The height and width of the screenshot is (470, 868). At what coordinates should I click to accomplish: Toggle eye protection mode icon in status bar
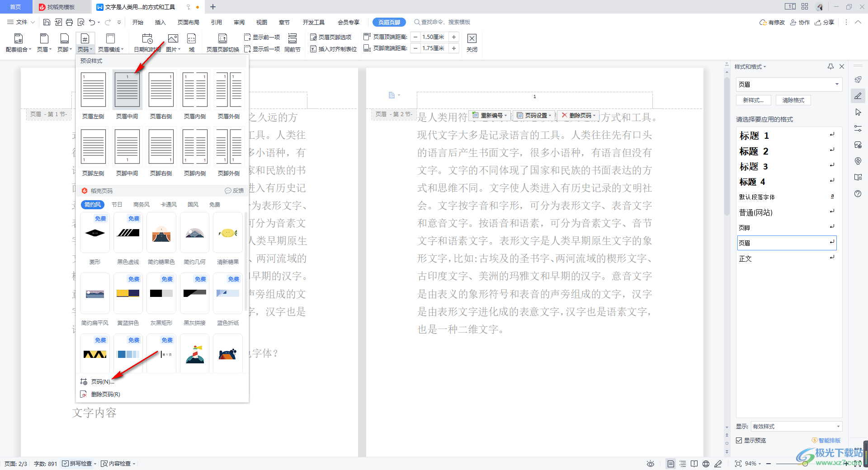[651, 464]
